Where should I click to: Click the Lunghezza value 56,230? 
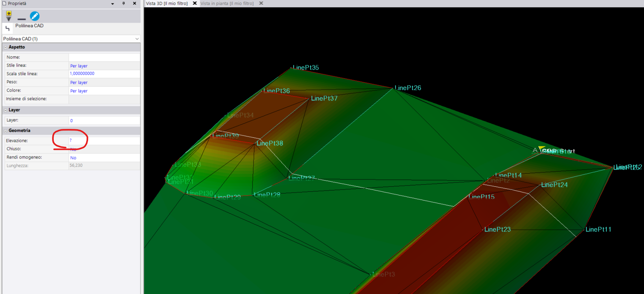point(104,166)
